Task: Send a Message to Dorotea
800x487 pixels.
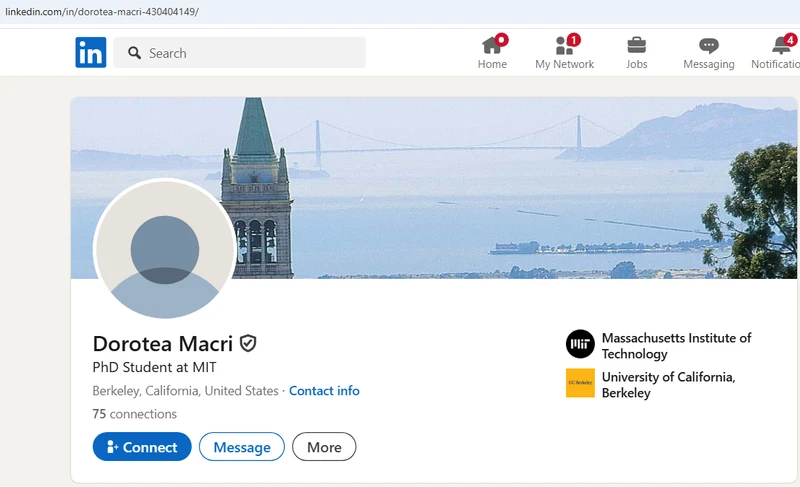Action: [x=242, y=447]
